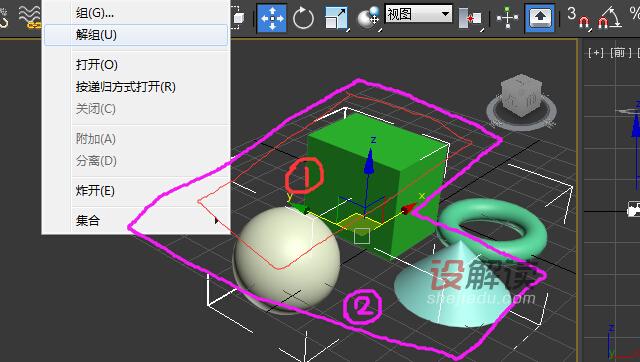
Task: Activate the Rotate tool
Action: point(303,19)
